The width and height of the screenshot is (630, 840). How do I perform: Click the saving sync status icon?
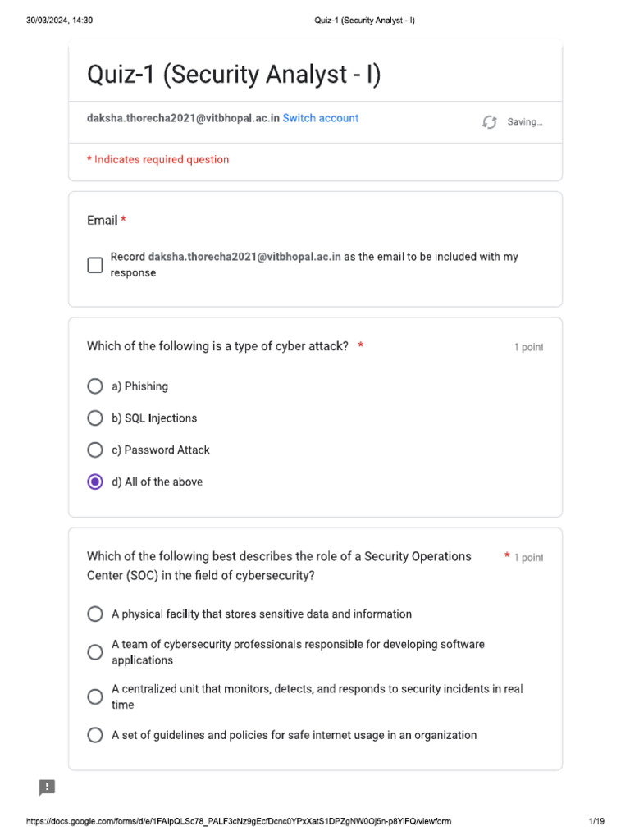[x=490, y=122]
